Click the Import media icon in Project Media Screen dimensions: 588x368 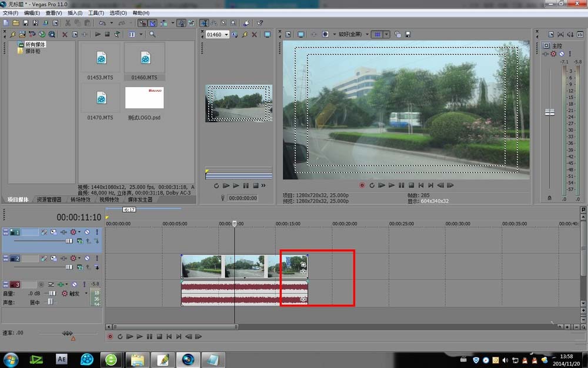pos(12,34)
